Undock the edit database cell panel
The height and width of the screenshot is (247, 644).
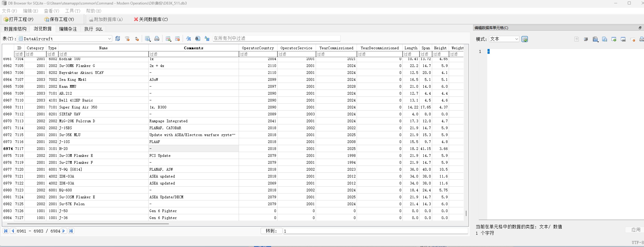640,28
